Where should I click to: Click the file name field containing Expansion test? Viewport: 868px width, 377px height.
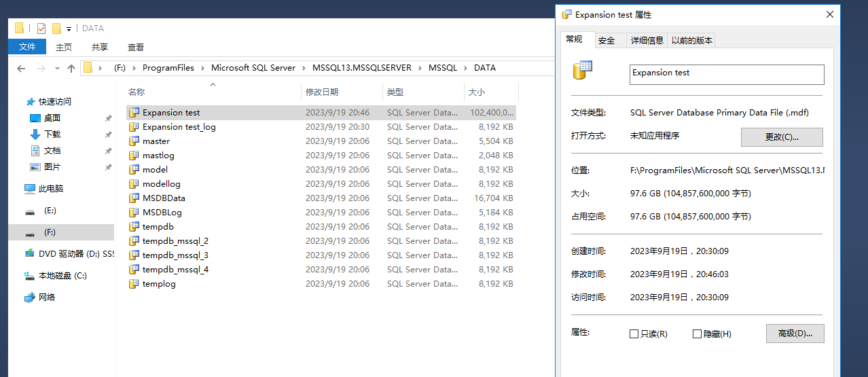click(727, 74)
